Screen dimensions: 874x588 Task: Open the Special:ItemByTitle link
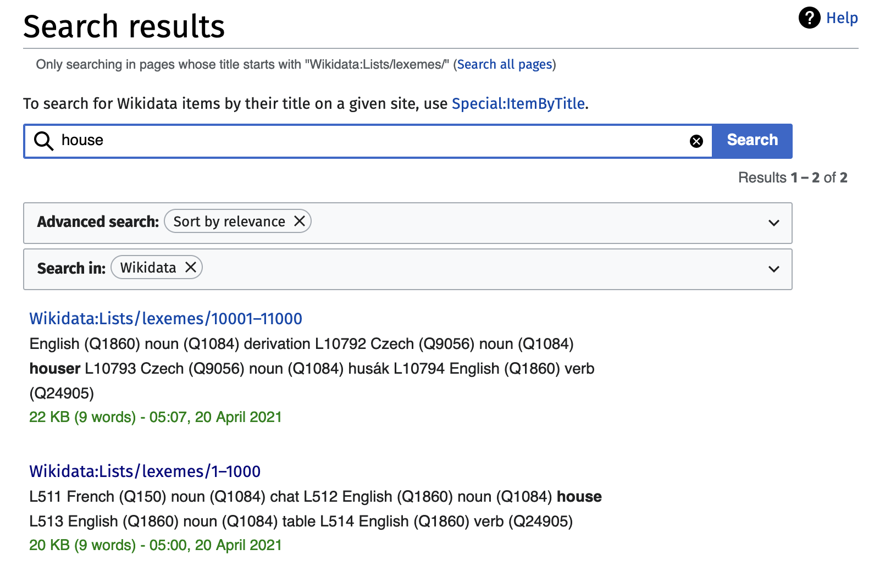click(x=518, y=103)
